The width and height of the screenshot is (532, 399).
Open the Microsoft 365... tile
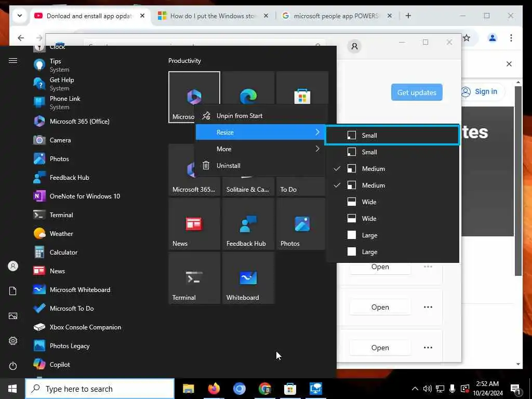181,170
